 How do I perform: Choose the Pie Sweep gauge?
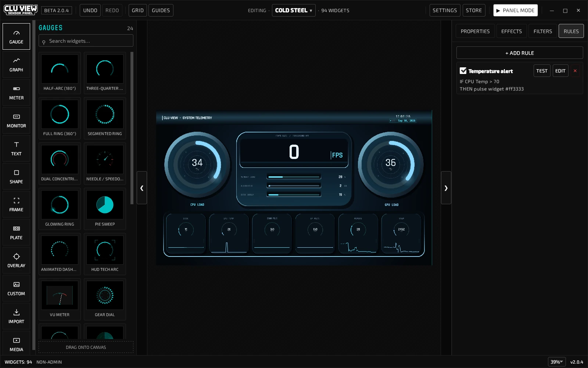[105, 209]
